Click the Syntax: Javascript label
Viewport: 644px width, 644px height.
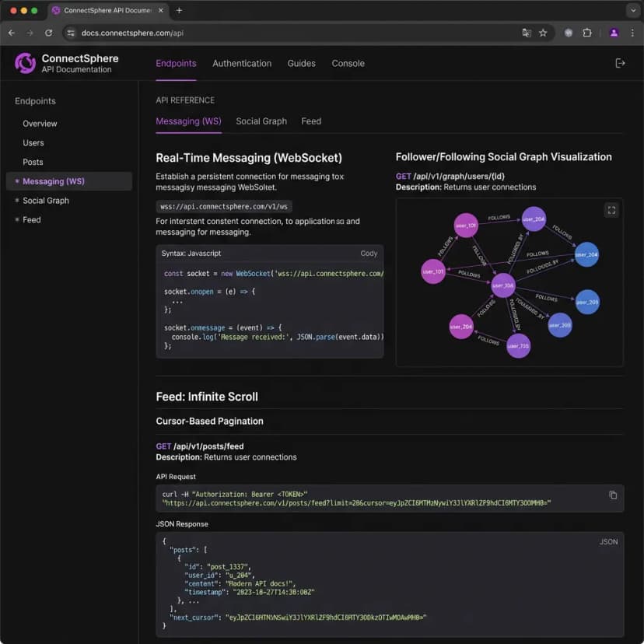click(x=191, y=254)
